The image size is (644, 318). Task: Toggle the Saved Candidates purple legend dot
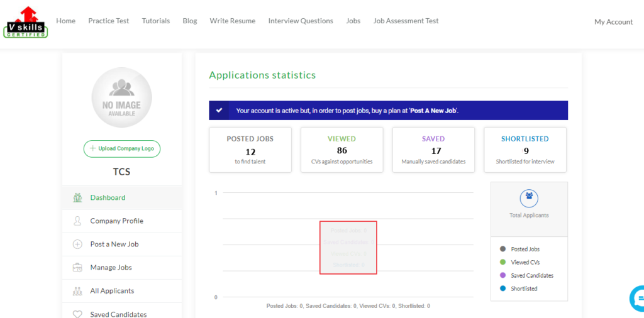click(x=502, y=275)
